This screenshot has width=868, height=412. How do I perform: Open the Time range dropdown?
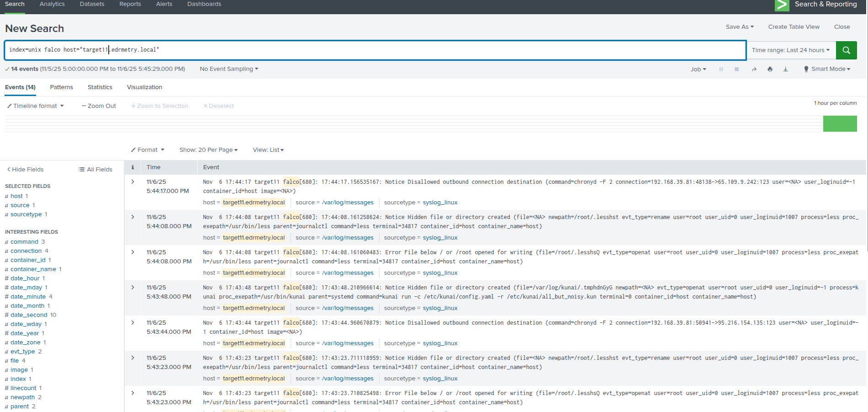pyautogui.click(x=790, y=50)
